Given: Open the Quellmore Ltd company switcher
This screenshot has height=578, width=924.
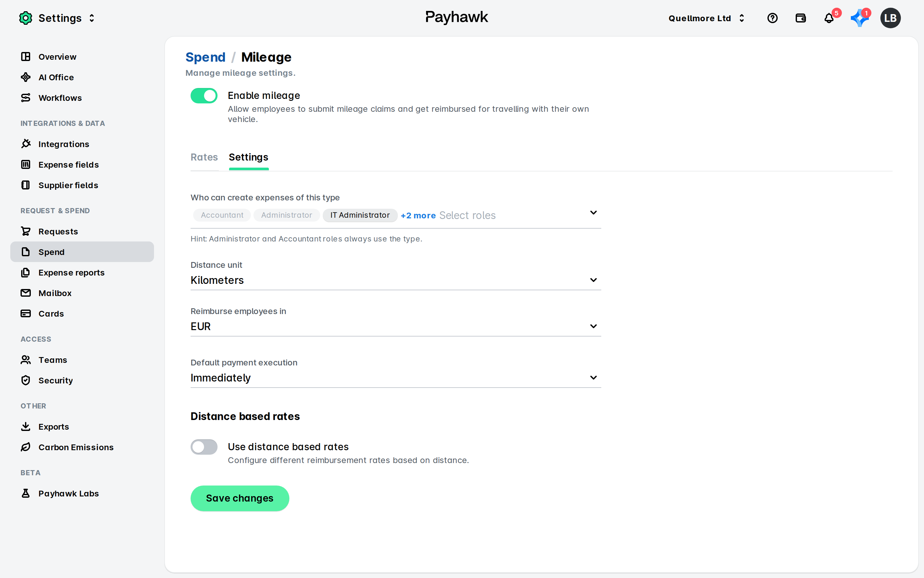Looking at the screenshot, I should click(x=706, y=18).
